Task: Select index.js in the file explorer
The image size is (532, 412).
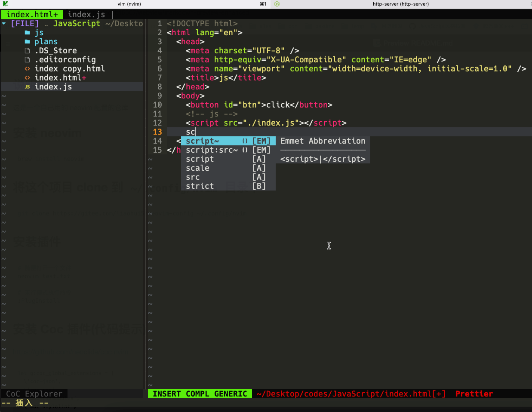Action: coord(53,87)
